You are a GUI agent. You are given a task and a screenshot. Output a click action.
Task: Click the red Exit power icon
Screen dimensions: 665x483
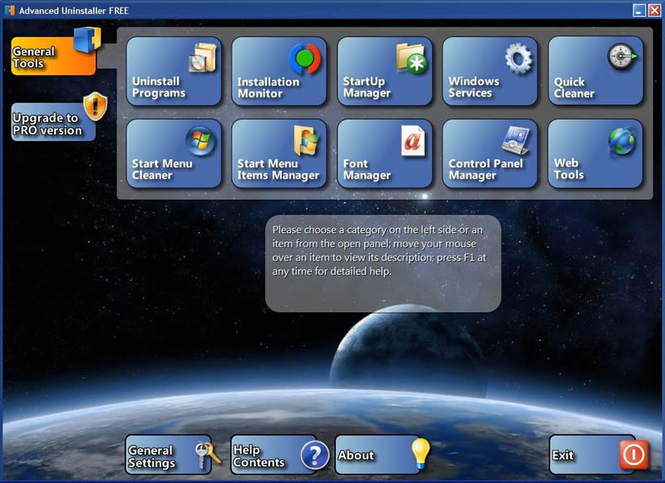point(634,455)
